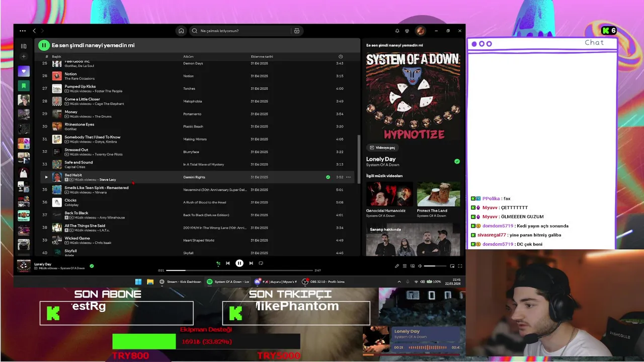Open the 'Sanatçı hakkında' artist card
The image size is (644, 362).
pyautogui.click(x=413, y=240)
